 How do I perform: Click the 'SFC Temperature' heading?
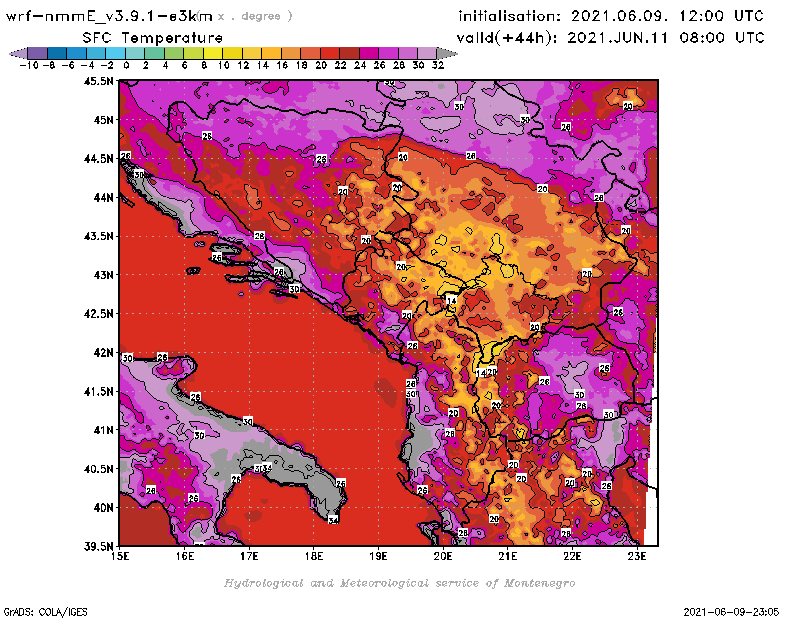pos(153,38)
